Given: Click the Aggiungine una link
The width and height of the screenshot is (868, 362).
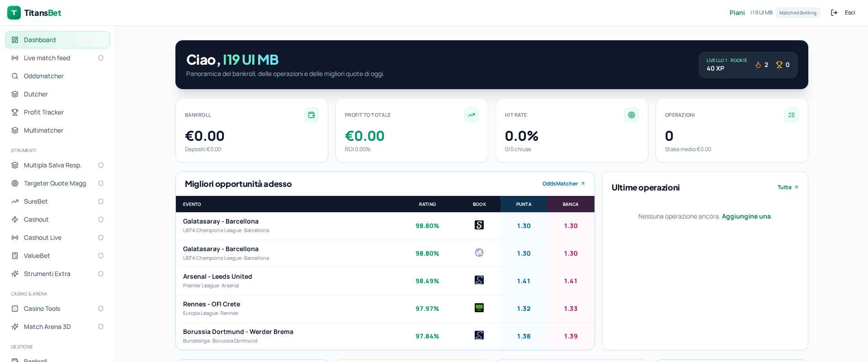Looking at the screenshot, I should 746,216.
